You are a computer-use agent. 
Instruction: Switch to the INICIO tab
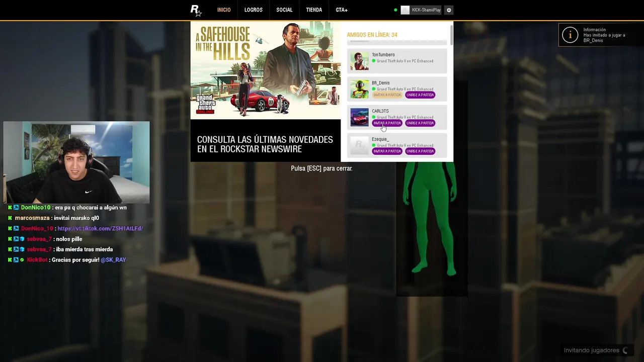(224, 10)
